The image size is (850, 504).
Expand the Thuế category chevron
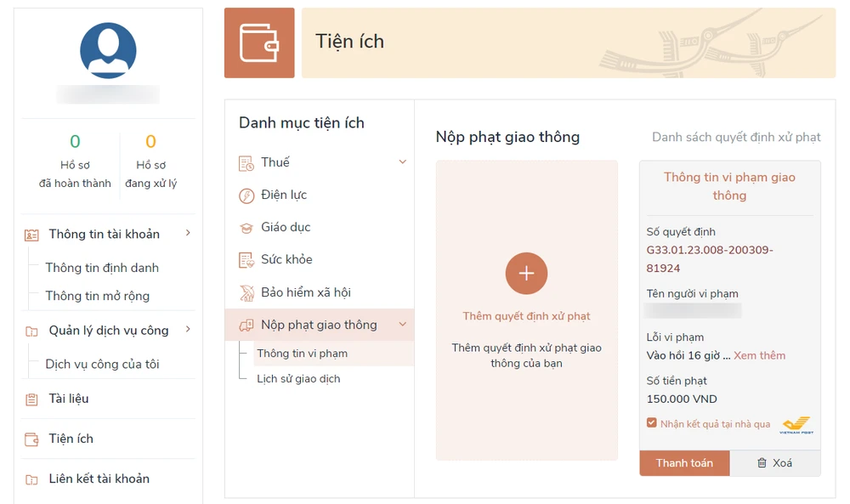point(403,162)
